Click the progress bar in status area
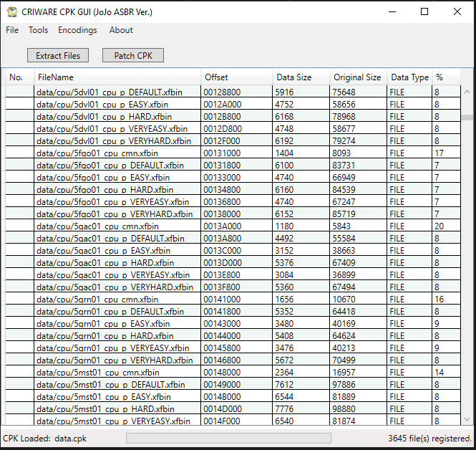 pyautogui.click(x=228, y=438)
